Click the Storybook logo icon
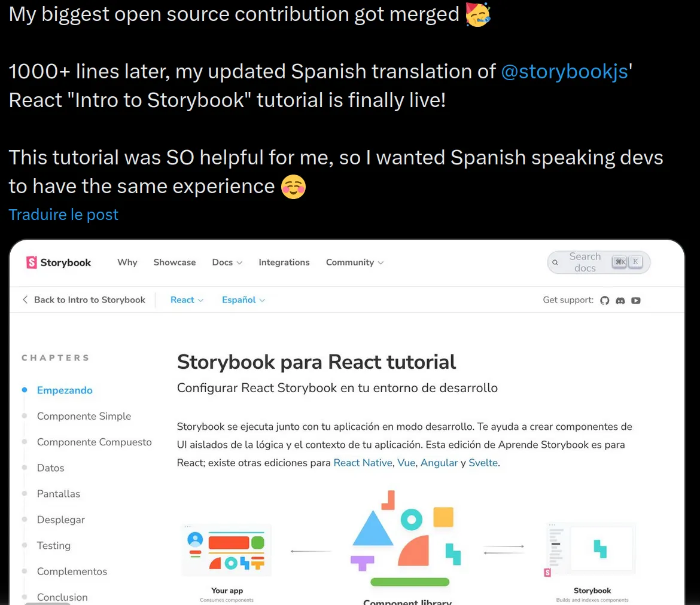The height and width of the screenshot is (605, 700). coord(31,262)
